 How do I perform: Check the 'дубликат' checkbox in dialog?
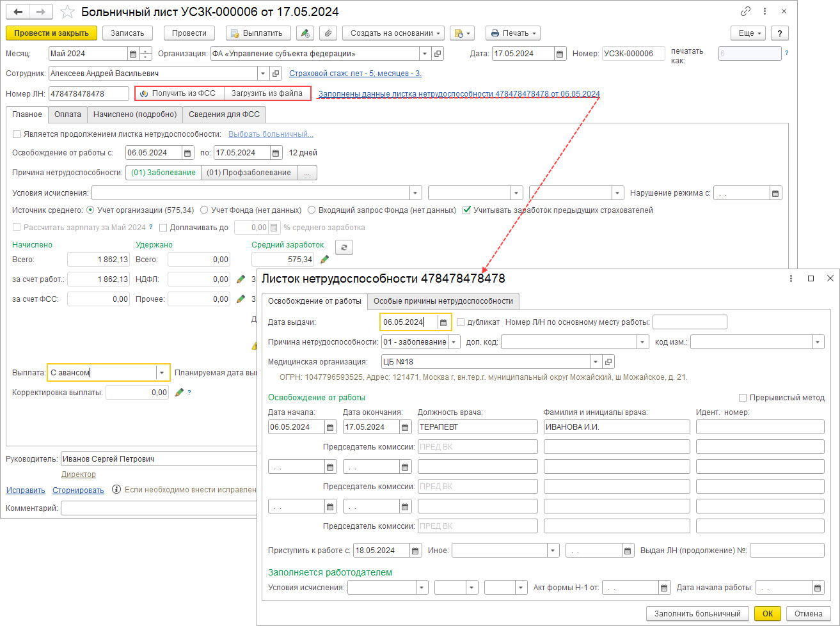tap(461, 322)
